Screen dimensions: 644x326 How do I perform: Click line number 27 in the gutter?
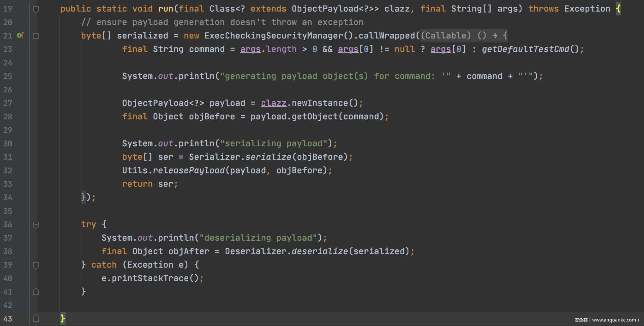pos(8,103)
